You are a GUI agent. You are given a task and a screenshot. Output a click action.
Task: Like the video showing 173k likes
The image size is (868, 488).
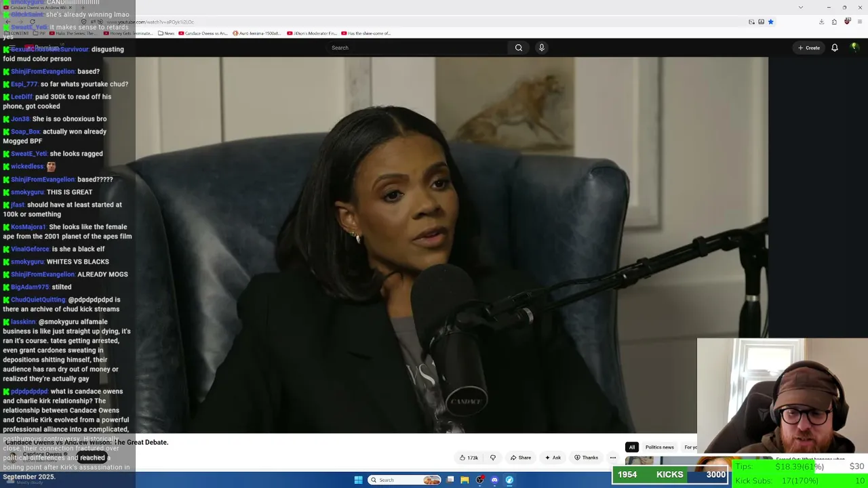tap(469, 457)
